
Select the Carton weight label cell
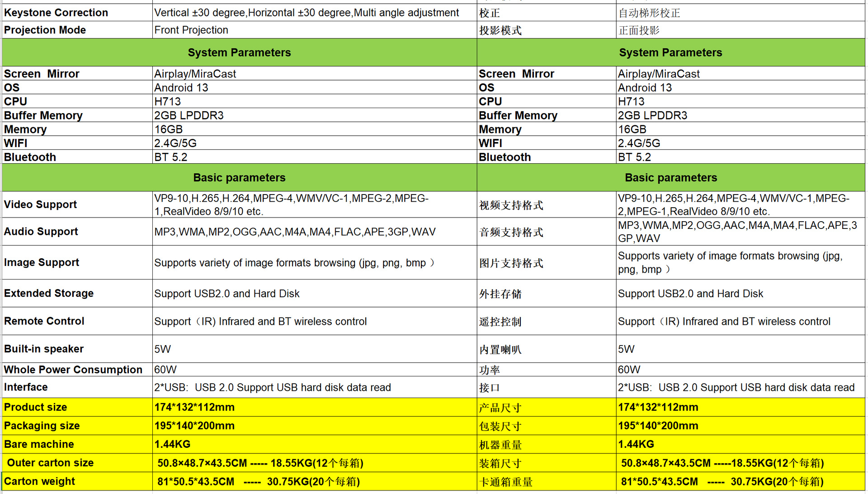click(x=40, y=481)
